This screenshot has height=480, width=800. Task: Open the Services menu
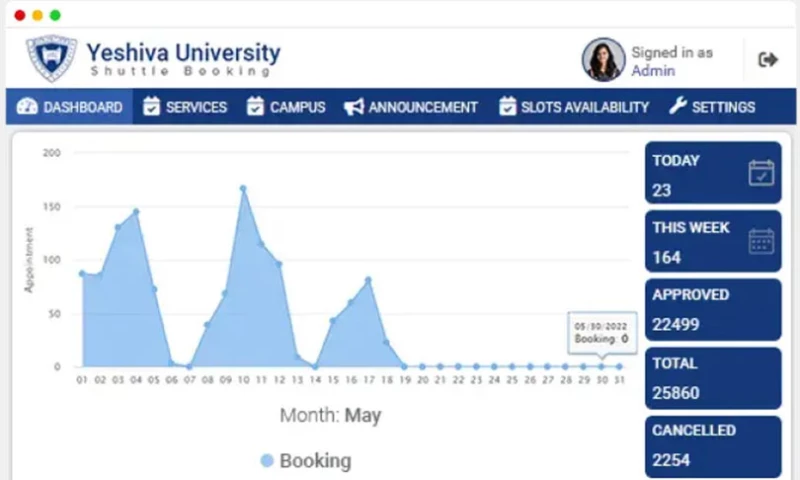185,107
